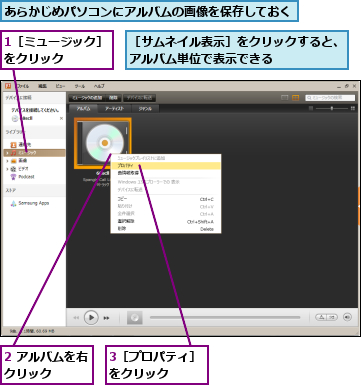The height and width of the screenshot is (385, 361).
Task: Click the 削除 toolbar button
Action: 113,98
